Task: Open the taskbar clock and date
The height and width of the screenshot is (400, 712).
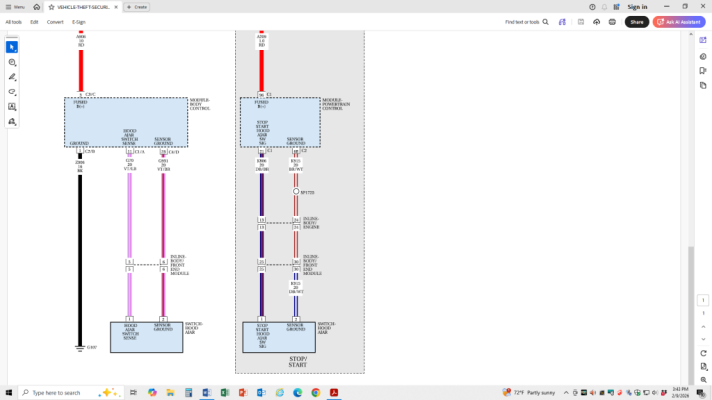Action: click(x=680, y=392)
